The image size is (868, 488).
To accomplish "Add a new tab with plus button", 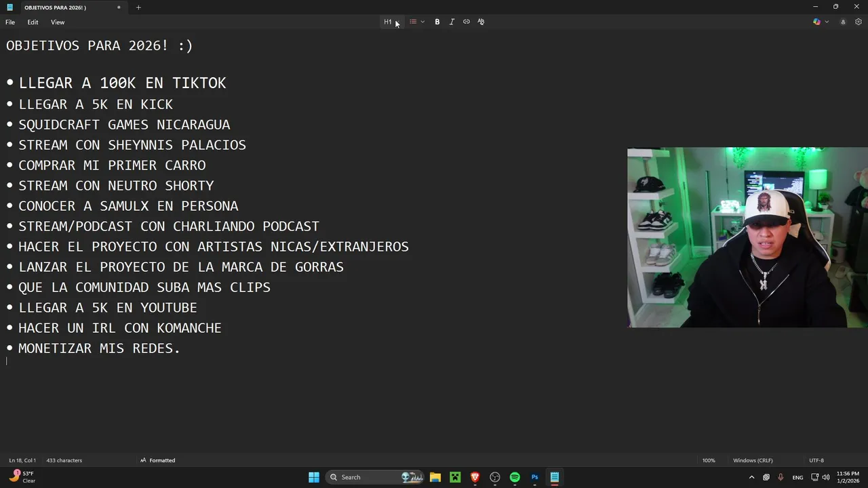I will pyautogui.click(x=138, y=7).
